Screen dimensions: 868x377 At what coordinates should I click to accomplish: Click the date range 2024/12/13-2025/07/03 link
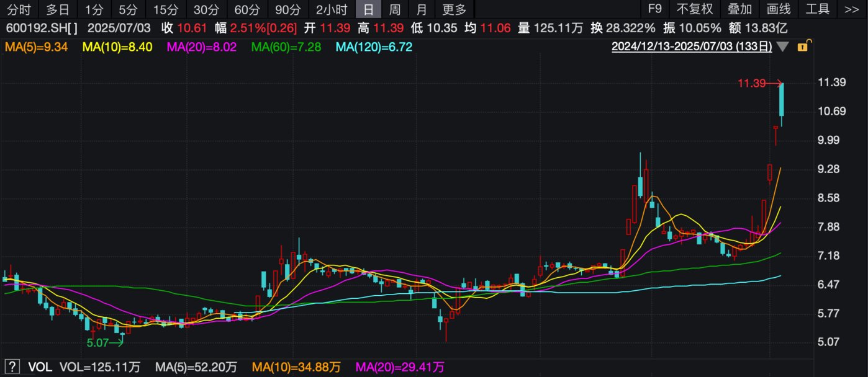[692, 47]
